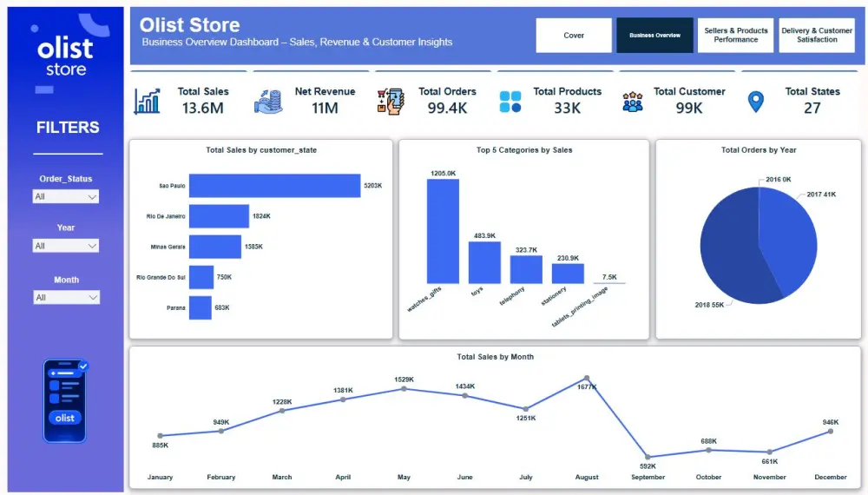Click the August peak data point
The image size is (868, 495).
tap(587, 378)
